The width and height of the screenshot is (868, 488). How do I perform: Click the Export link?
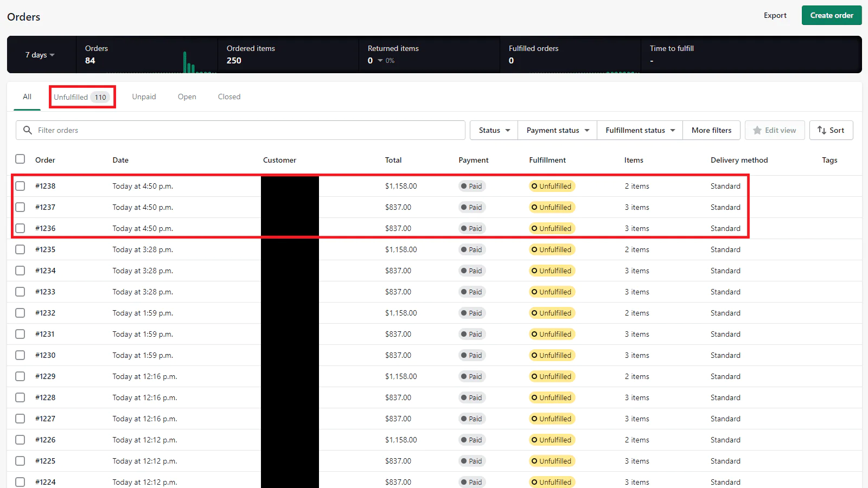(x=775, y=15)
